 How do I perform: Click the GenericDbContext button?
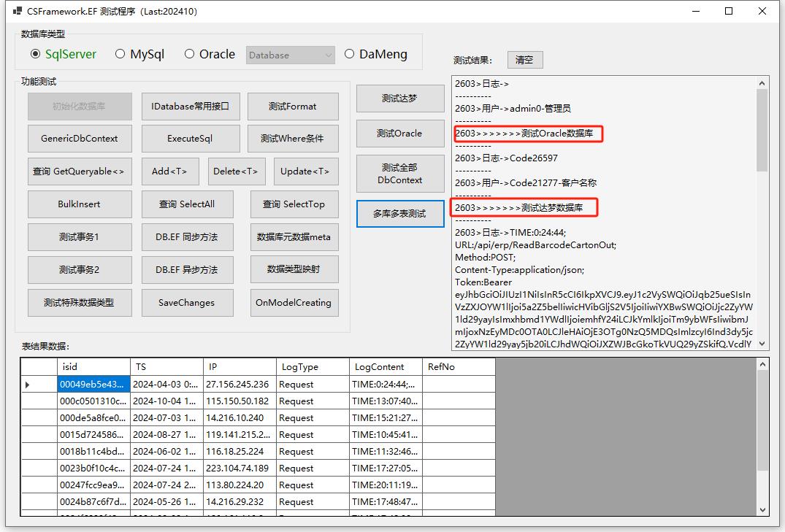(80, 139)
